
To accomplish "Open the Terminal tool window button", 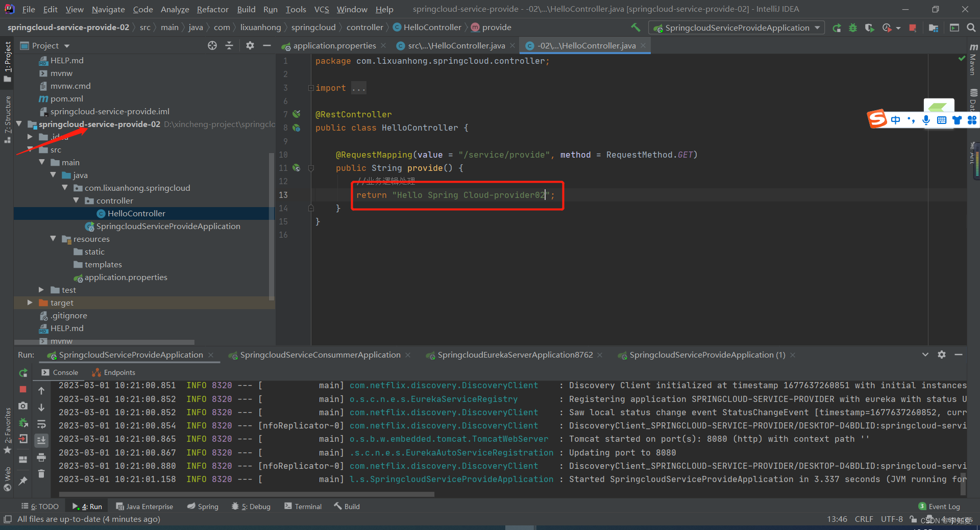I will (303, 506).
